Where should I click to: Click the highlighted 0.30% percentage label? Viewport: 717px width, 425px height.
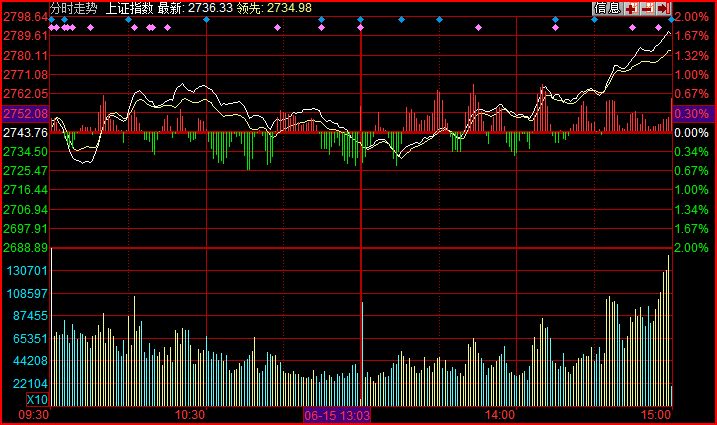pyautogui.click(x=691, y=113)
